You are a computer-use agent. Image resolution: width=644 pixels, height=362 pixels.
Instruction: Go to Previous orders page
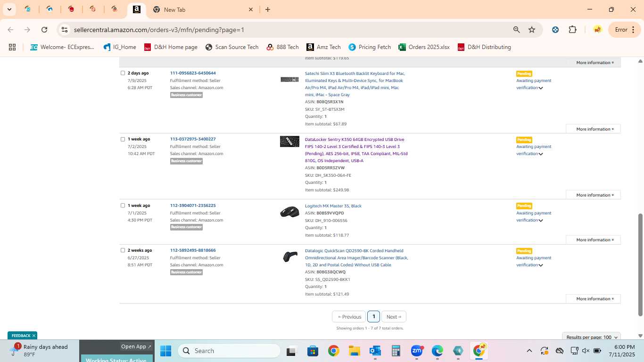point(349,317)
